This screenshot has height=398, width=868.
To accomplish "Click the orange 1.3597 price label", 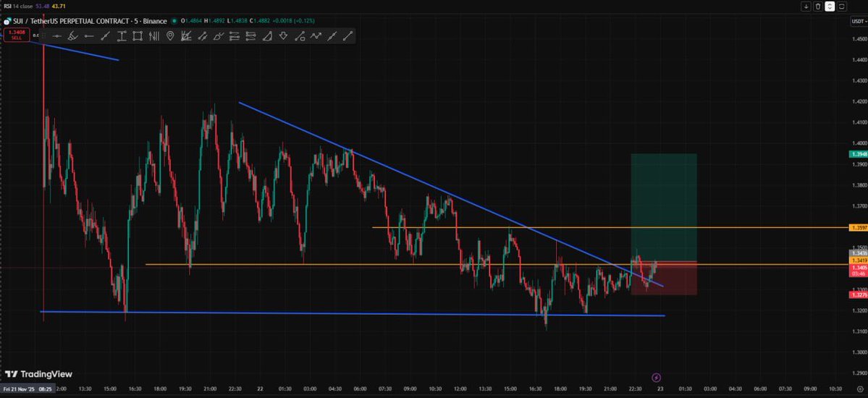I will 859,227.
